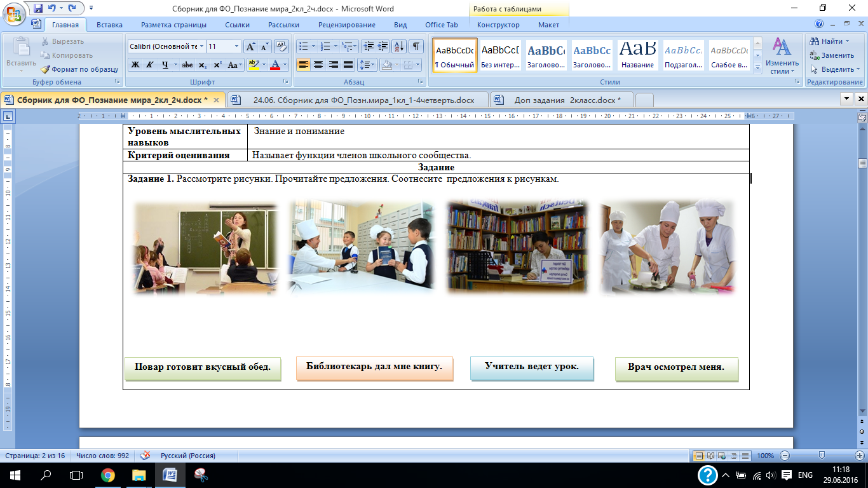This screenshot has height=488, width=868.
Task: Apply the red font color button
Action: [275, 65]
